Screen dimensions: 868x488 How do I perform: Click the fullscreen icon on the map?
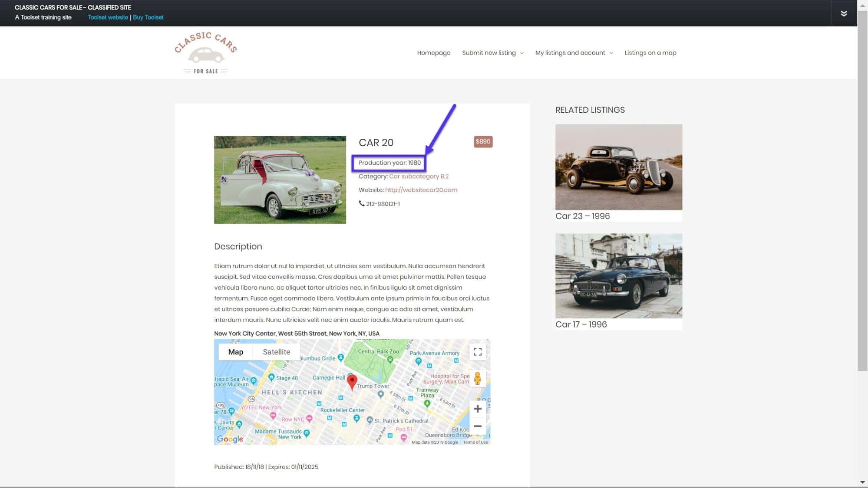point(478,352)
